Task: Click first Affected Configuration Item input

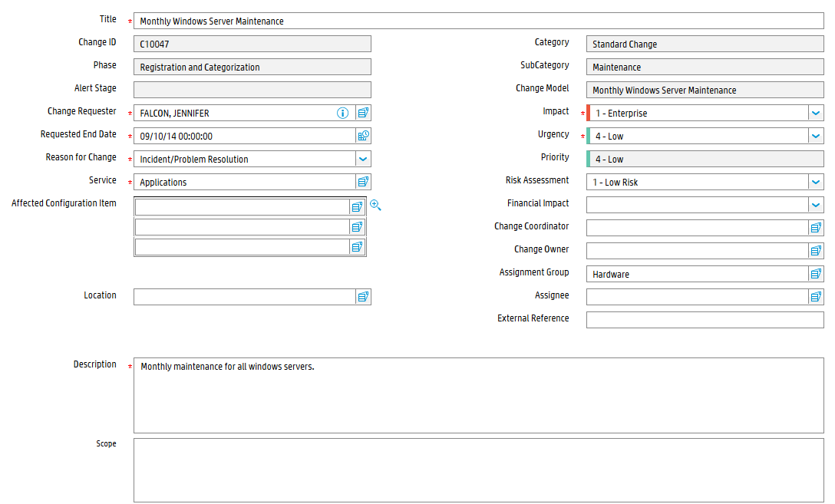Action: click(x=243, y=206)
